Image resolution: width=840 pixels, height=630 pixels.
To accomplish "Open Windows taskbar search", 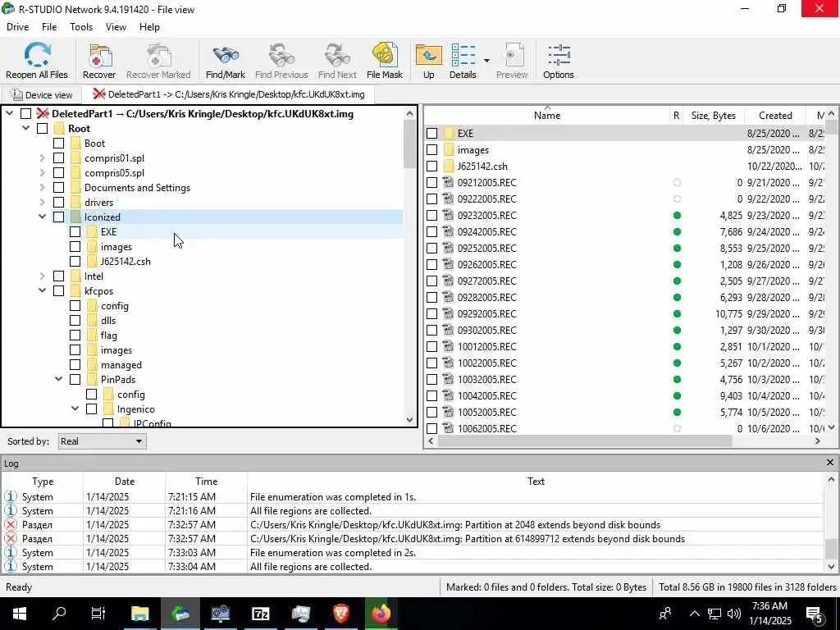I will coord(59,614).
